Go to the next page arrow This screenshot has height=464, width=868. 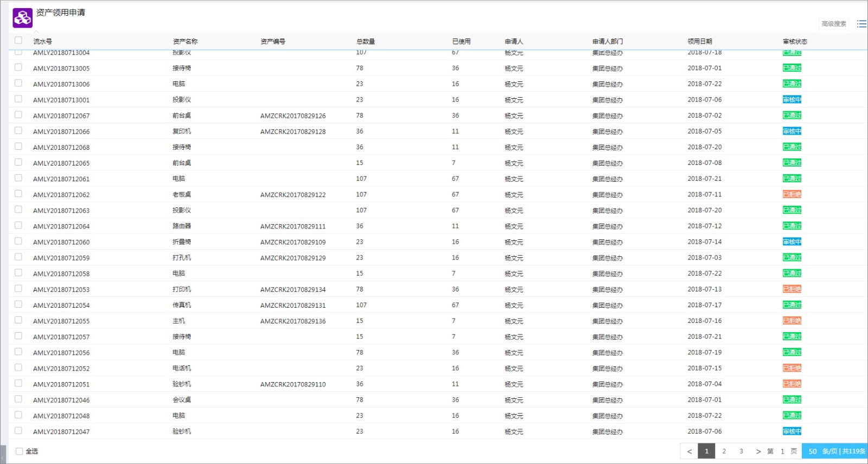coord(758,452)
